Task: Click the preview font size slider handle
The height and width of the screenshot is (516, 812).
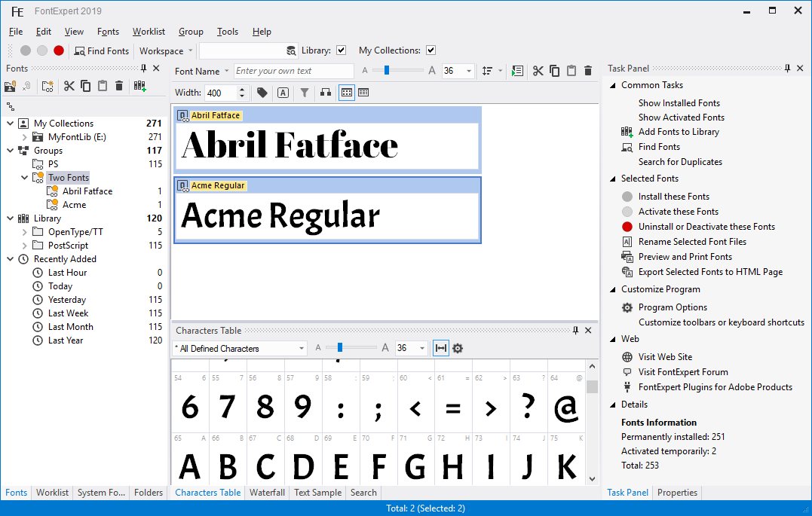Action: (386, 70)
